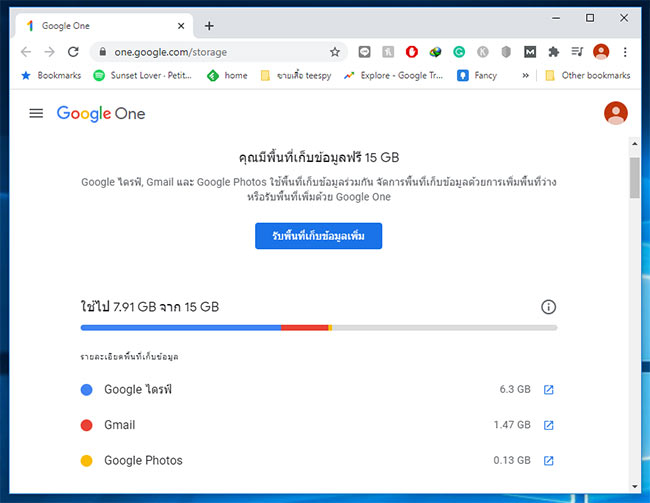Open Google Drive storage external link icon
The image size is (650, 503).
[548, 389]
